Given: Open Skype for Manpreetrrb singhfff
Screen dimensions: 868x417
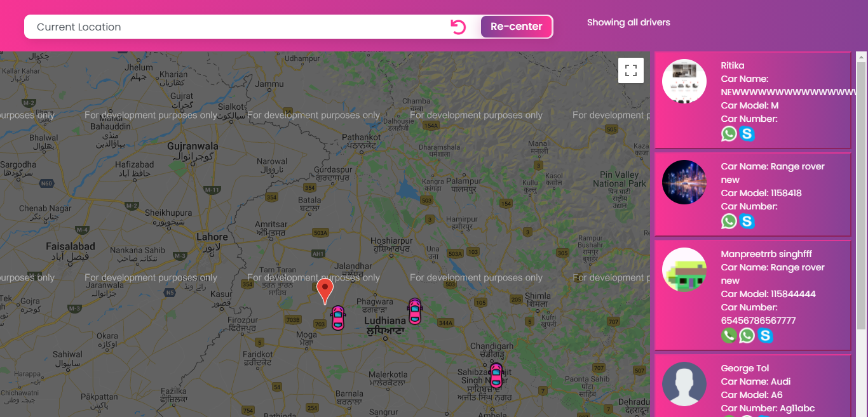Looking at the screenshot, I should [x=766, y=336].
